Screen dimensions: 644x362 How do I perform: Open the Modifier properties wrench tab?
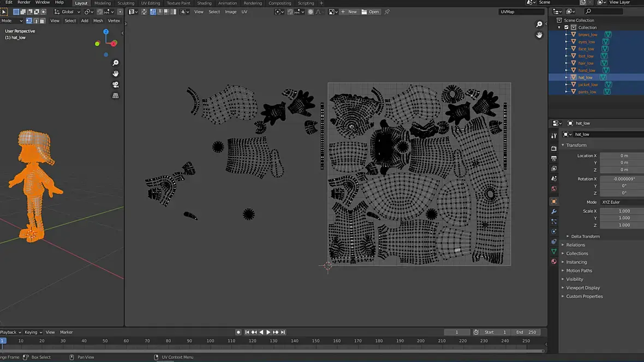coord(554,212)
